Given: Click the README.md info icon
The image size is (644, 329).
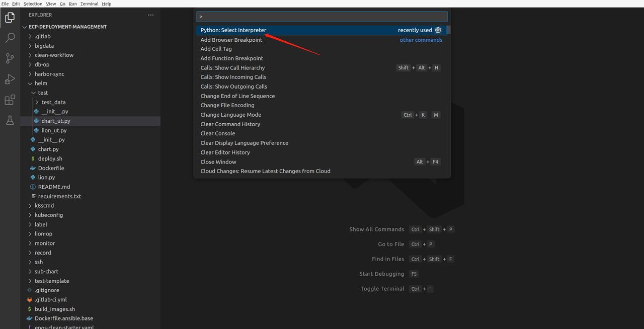Looking at the screenshot, I should (x=33, y=187).
